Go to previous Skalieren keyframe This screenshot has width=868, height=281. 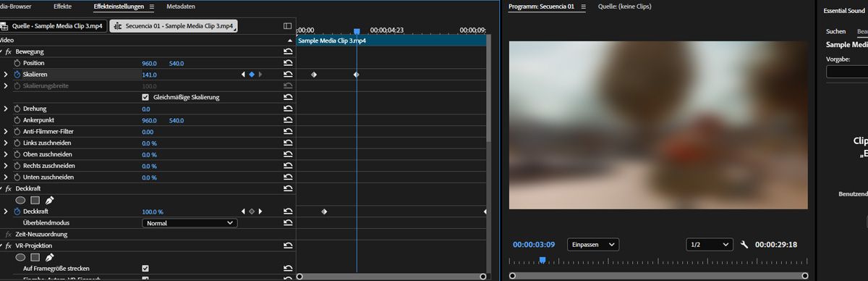pos(243,75)
